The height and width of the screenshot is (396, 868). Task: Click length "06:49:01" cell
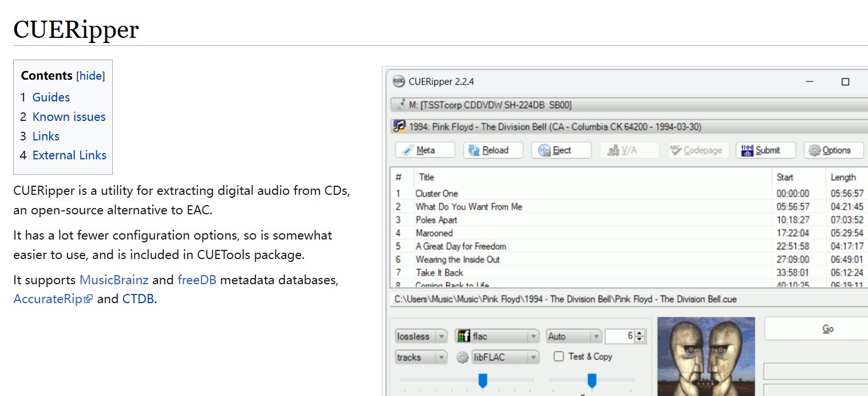[847, 260]
